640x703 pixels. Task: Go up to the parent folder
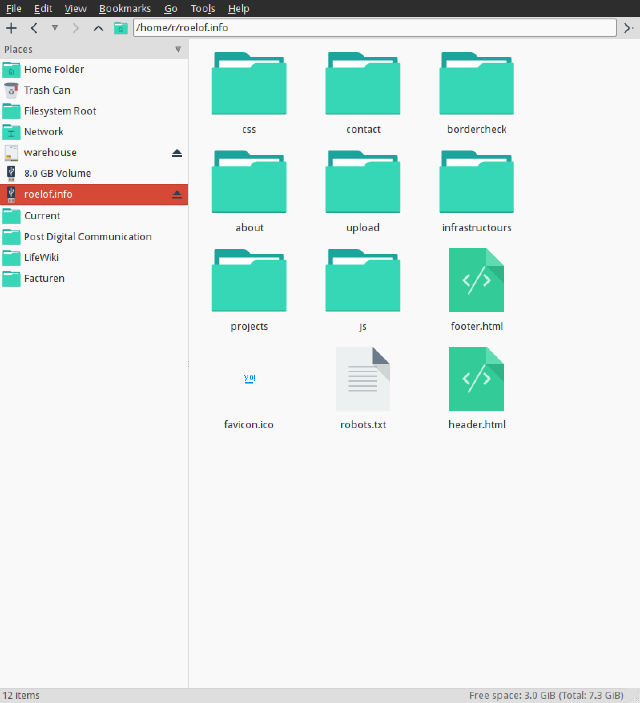tap(98, 28)
